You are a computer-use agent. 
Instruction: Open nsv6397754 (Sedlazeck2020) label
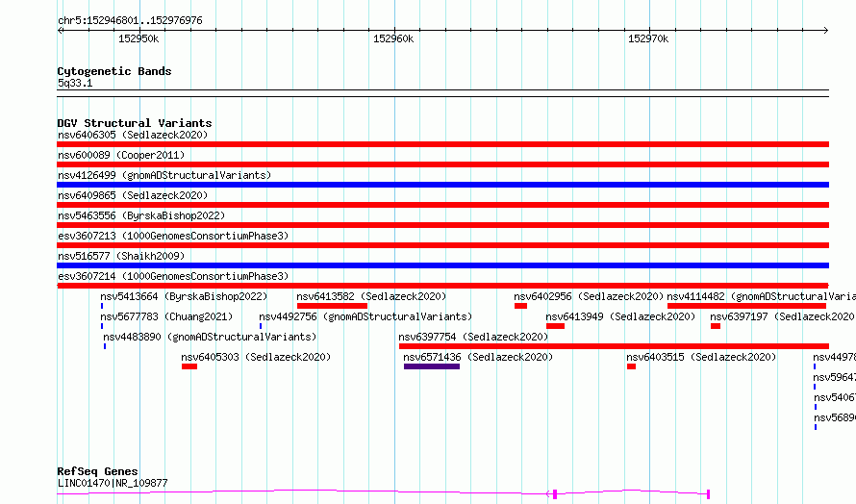click(x=473, y=337)
